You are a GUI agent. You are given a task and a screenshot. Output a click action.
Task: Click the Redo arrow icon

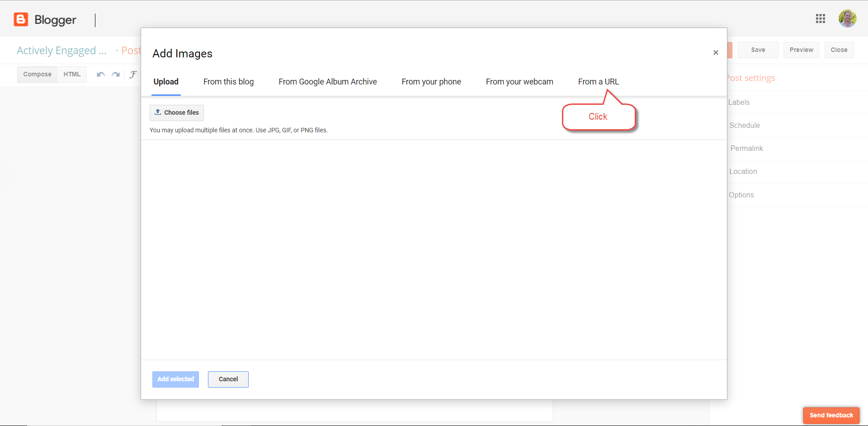[116, 74]
